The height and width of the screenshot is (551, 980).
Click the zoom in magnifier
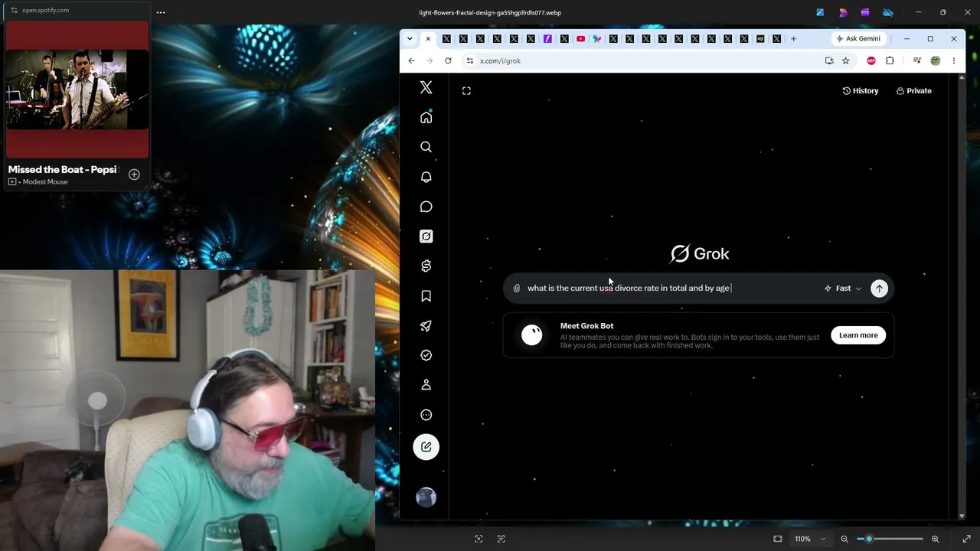935,539
